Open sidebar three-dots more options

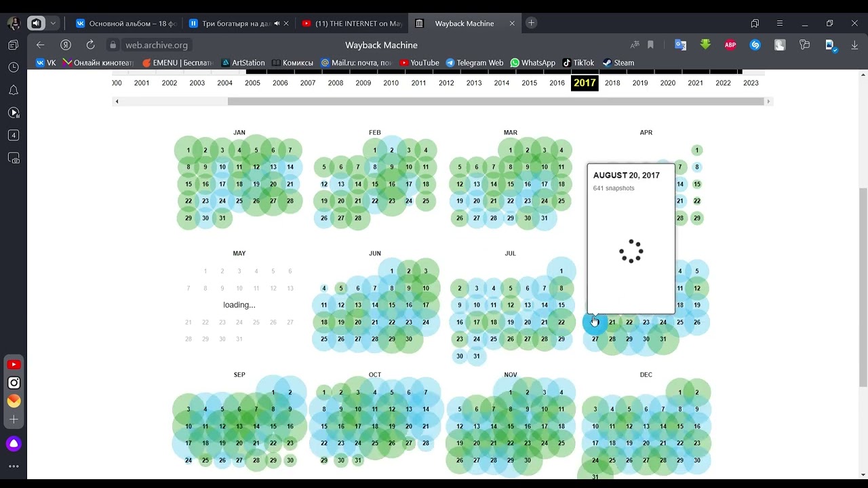point(14,466)
